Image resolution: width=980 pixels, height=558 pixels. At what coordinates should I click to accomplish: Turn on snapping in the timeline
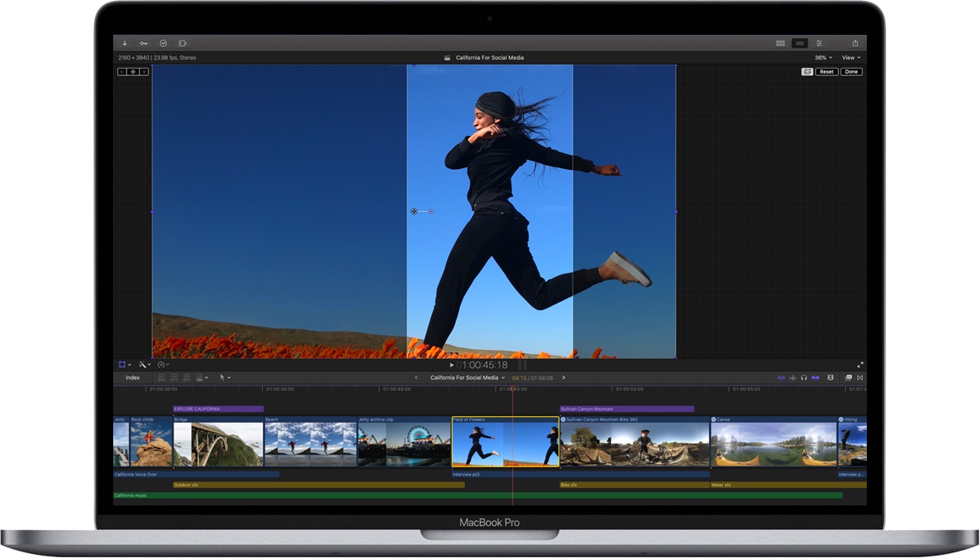[815, 377]
